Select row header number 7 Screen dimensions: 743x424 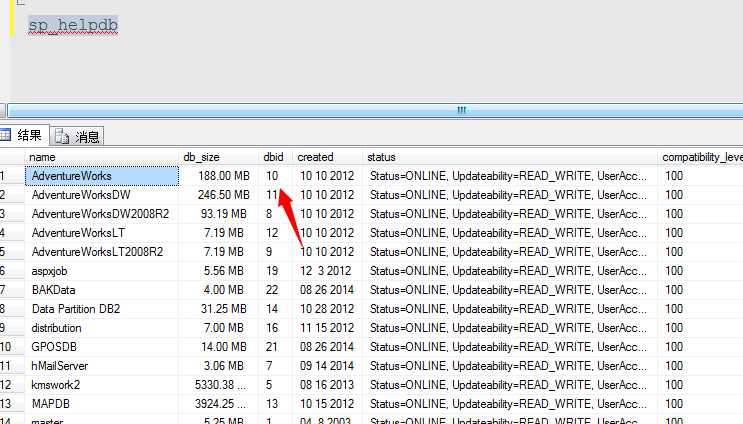click(12, 290)
